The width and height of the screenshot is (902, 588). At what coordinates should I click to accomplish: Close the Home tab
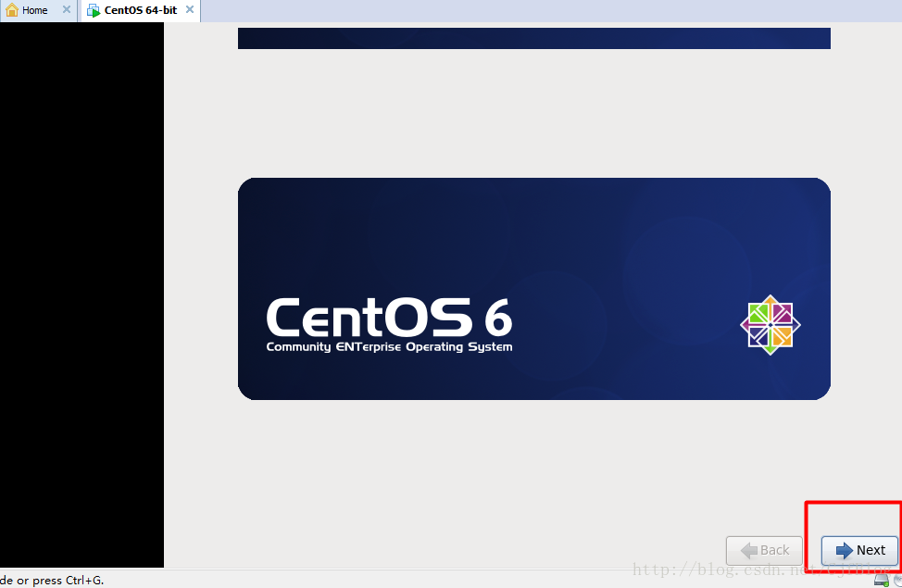click(x=66, y=10)
